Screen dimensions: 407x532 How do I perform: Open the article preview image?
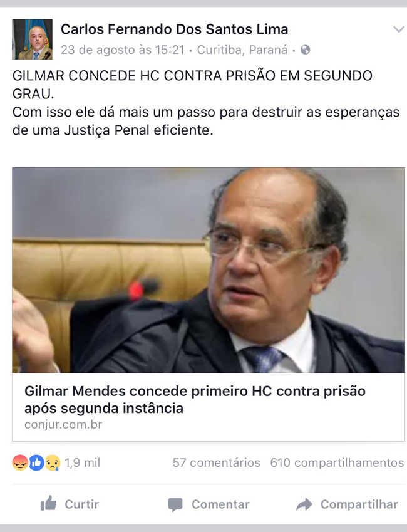(x=209, y=271)
